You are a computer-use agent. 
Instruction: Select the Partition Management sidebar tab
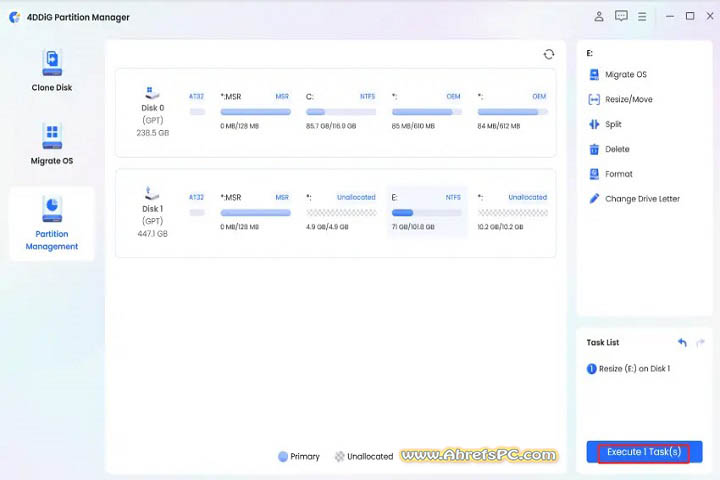[x=52, y=224]
